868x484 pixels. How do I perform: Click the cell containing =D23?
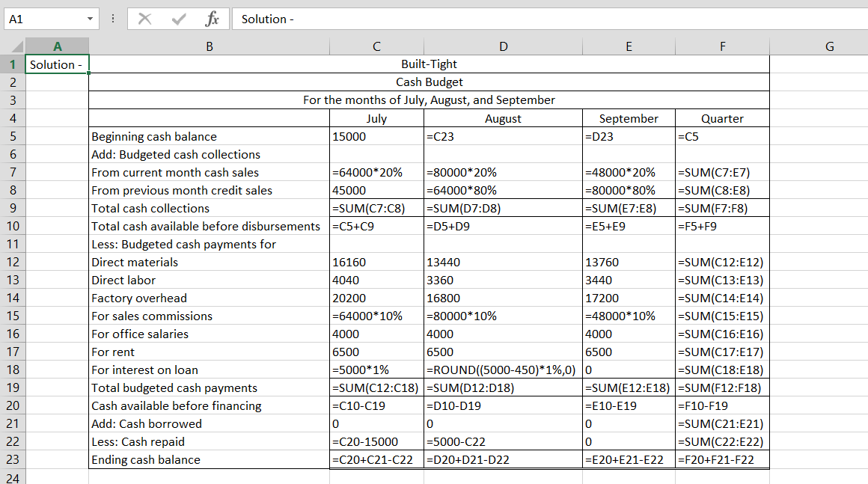[629, 136]
